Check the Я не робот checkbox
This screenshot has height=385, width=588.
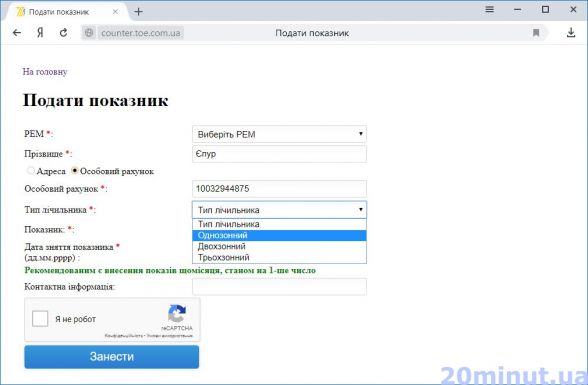(40, 319)
